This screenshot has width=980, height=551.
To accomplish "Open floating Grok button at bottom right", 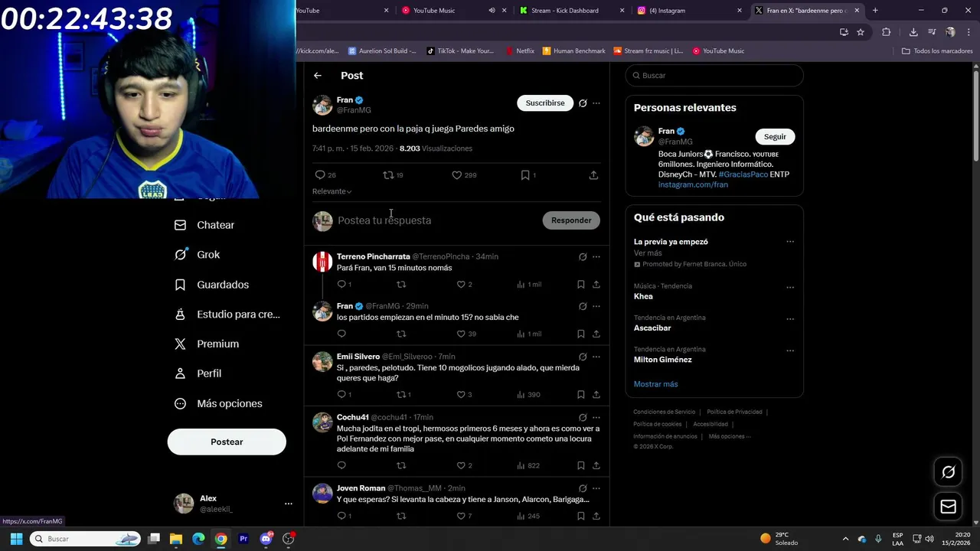I will coord(948,472).
